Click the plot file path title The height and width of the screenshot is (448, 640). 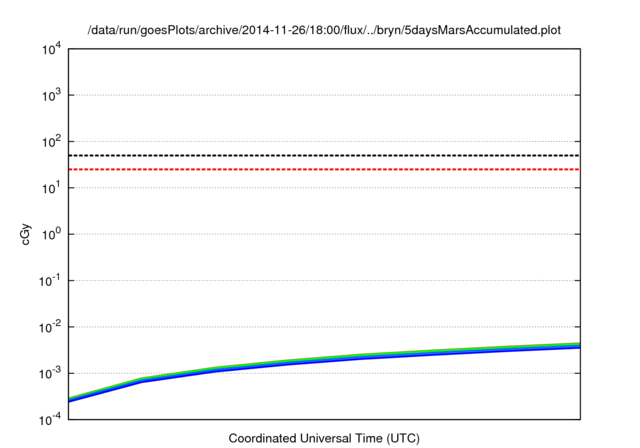(324, 30)
